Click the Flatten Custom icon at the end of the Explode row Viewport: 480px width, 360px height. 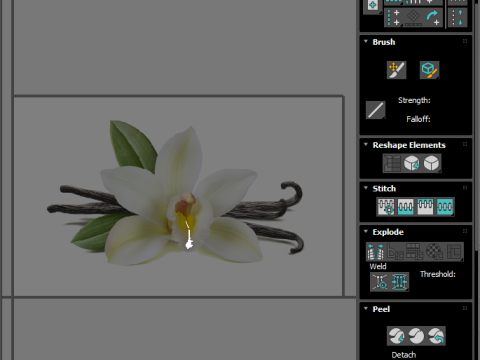454,252
